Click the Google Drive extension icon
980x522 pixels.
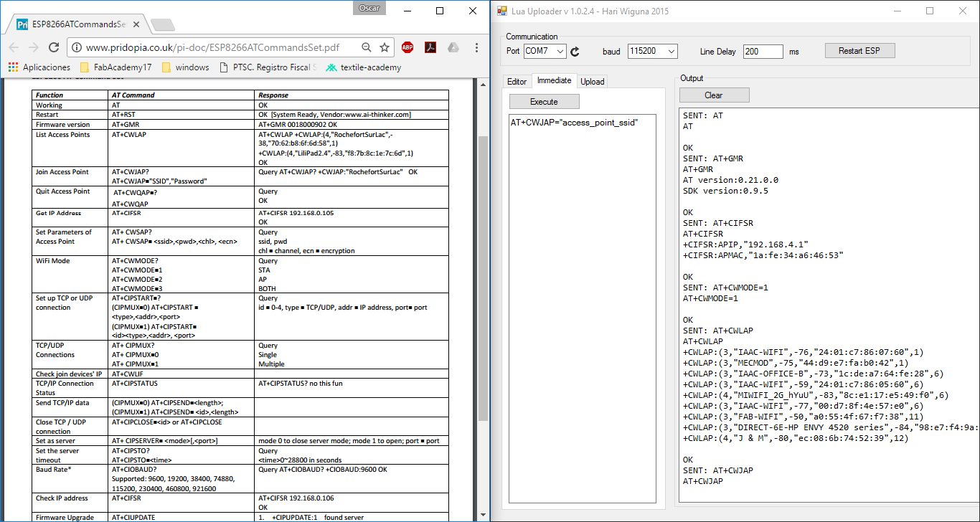tap(453, 47)
